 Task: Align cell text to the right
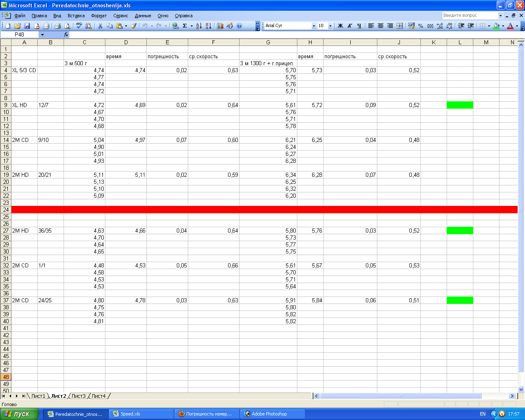(x=390, y=26)
